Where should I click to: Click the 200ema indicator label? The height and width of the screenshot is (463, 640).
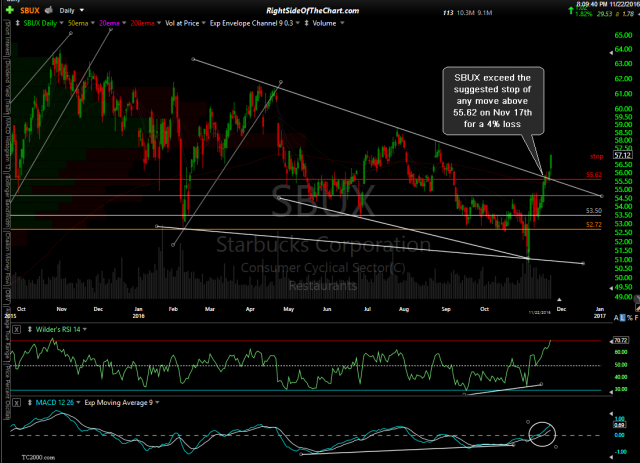[142, 24]
